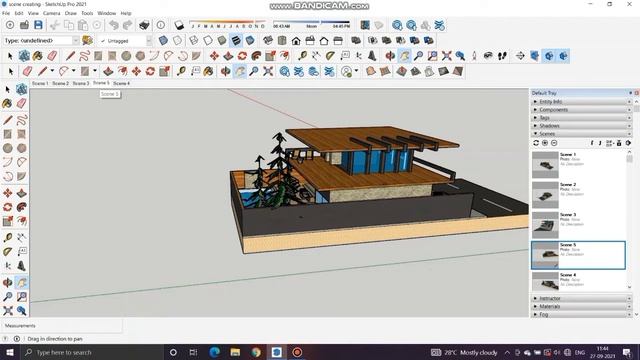Click the Redo arrow in the top toolbar
Image resolution: width=640 pixels, height=360 pixels.
127,25
